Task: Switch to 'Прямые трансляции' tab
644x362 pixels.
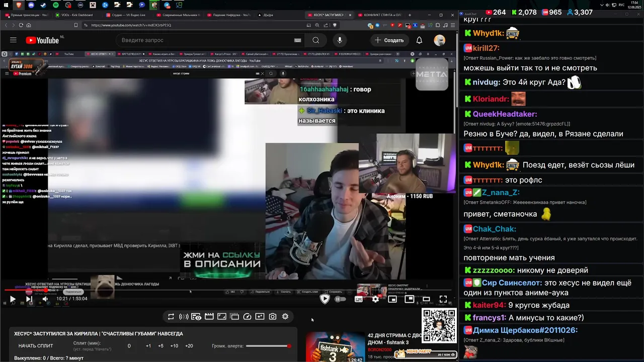Action: [27, 15]
